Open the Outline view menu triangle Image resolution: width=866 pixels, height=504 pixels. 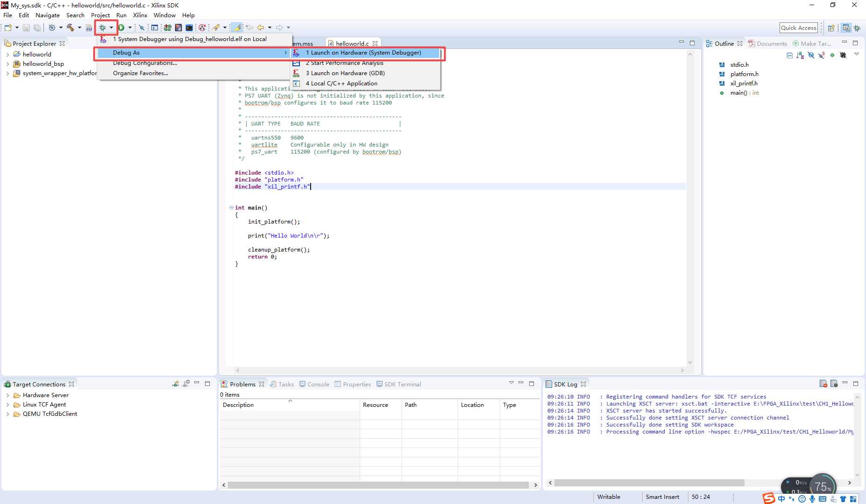pos(857,55)
